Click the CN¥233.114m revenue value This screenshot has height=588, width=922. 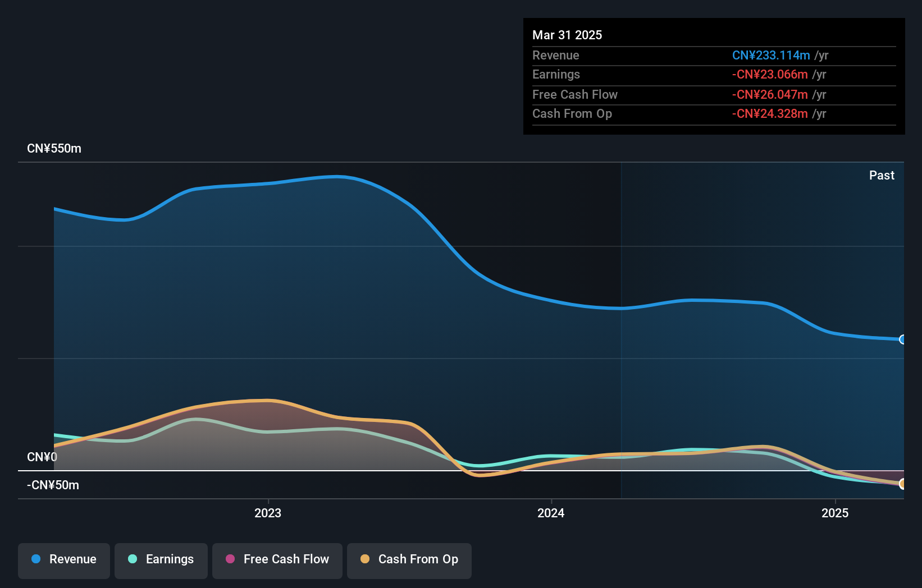pos(771,55)
